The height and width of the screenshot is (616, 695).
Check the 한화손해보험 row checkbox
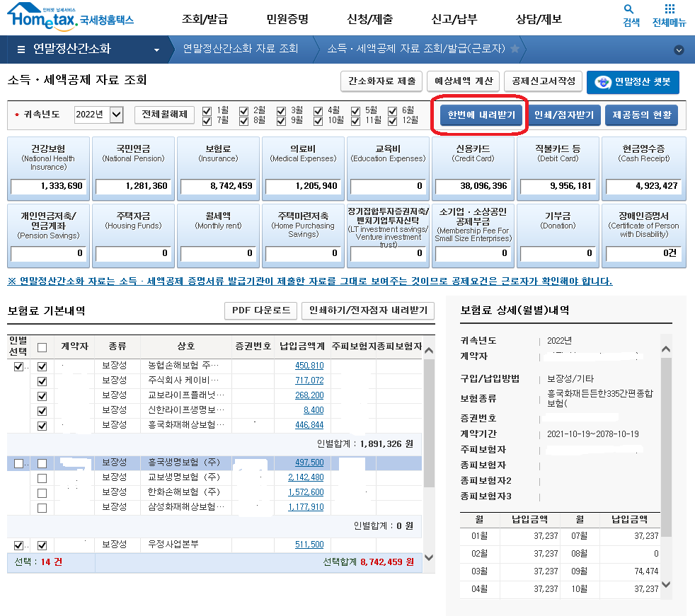tap(42, 494)
